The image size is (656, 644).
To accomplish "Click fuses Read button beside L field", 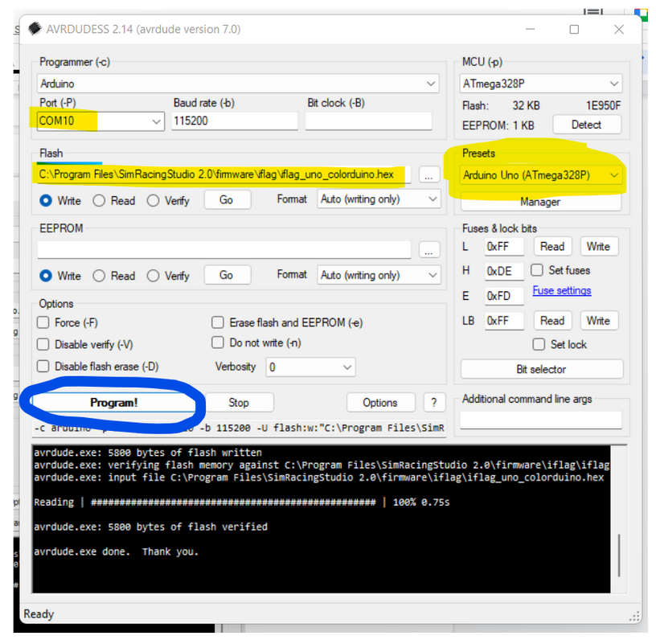I will tap(552, 247).
